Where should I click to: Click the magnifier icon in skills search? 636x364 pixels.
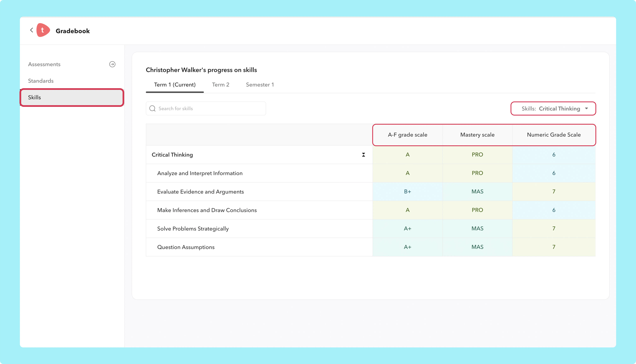point(152,108)
